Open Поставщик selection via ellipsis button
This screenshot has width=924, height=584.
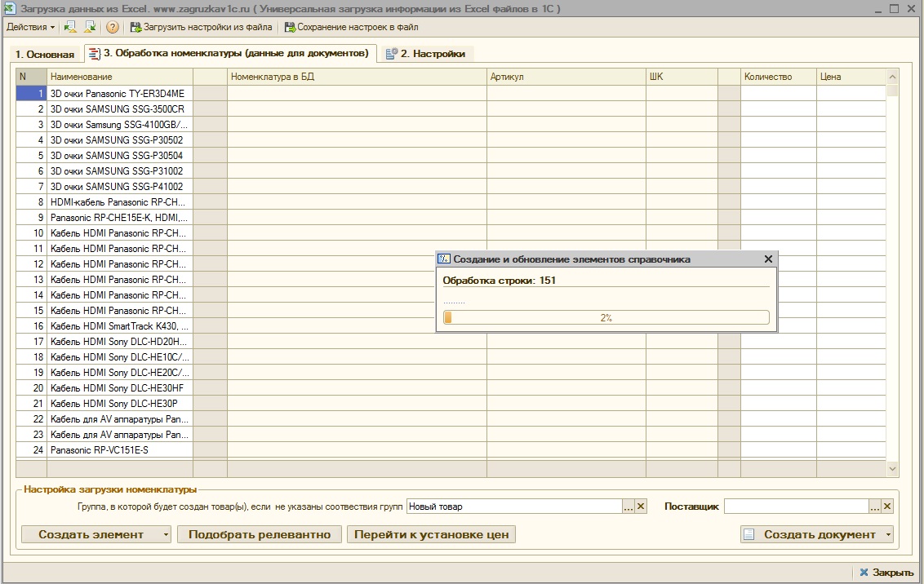tap(875, 507)
